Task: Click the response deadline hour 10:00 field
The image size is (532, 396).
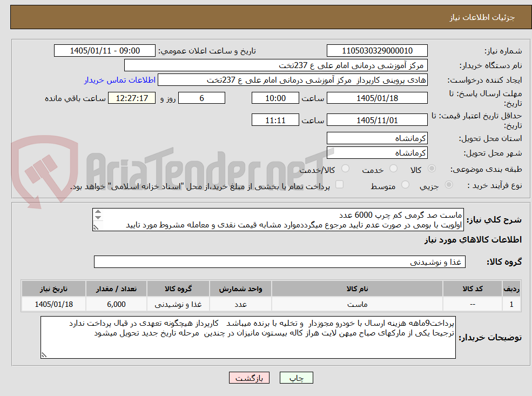Action: point(275,98)
